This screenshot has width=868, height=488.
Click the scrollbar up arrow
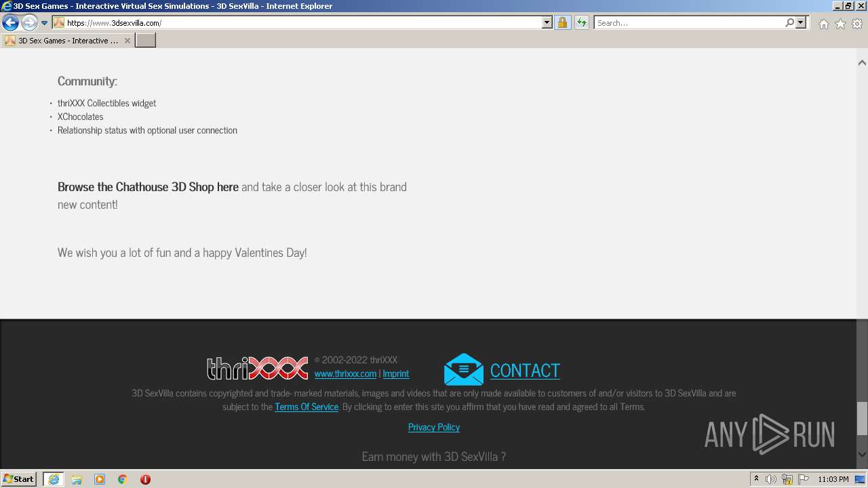(862, 63)
